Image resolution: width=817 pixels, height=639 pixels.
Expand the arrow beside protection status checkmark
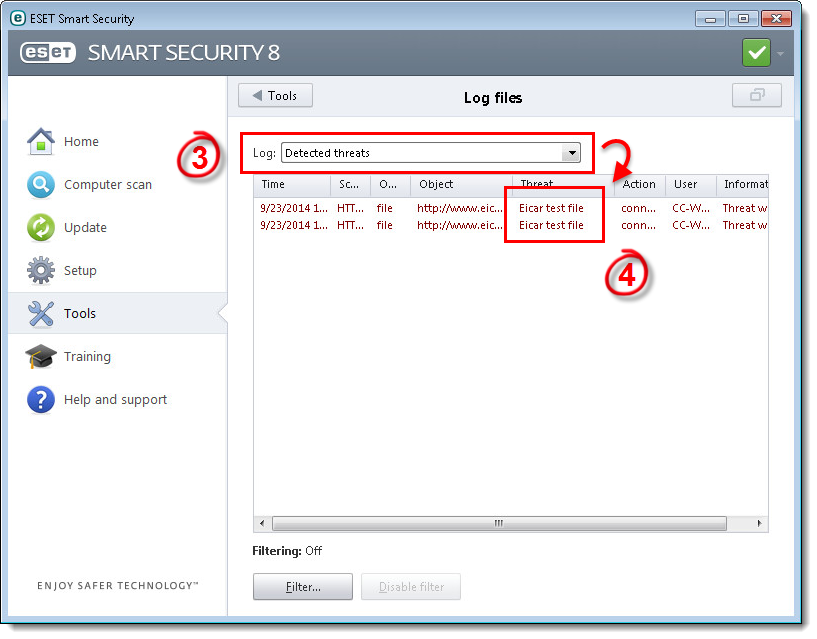point(781,54)
